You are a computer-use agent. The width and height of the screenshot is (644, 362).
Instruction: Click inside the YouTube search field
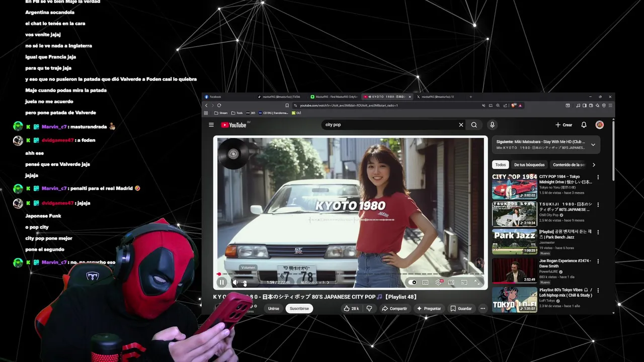pos(388,125)
